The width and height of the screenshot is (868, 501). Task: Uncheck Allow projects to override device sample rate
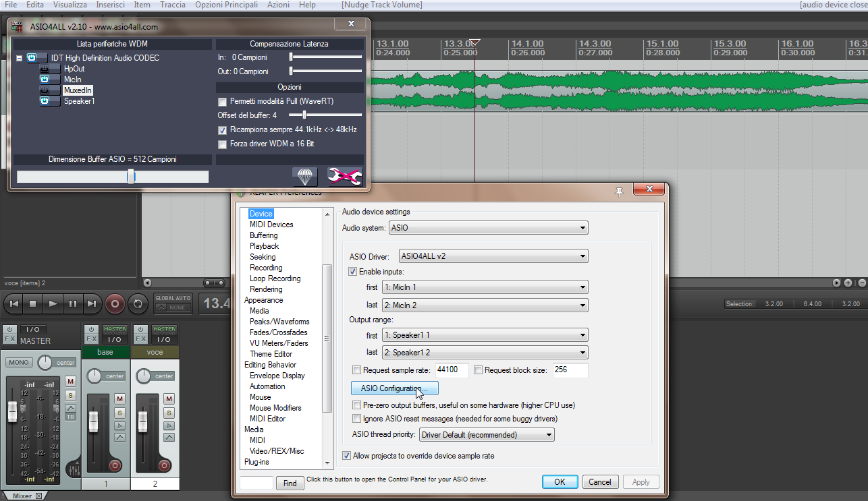pos(347,456)
